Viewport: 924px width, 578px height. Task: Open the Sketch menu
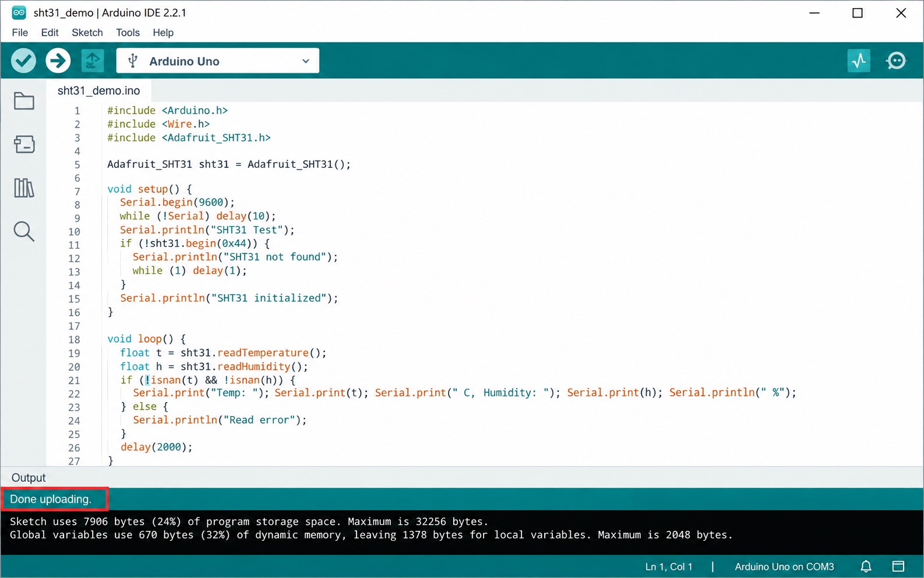coord(87,33)
